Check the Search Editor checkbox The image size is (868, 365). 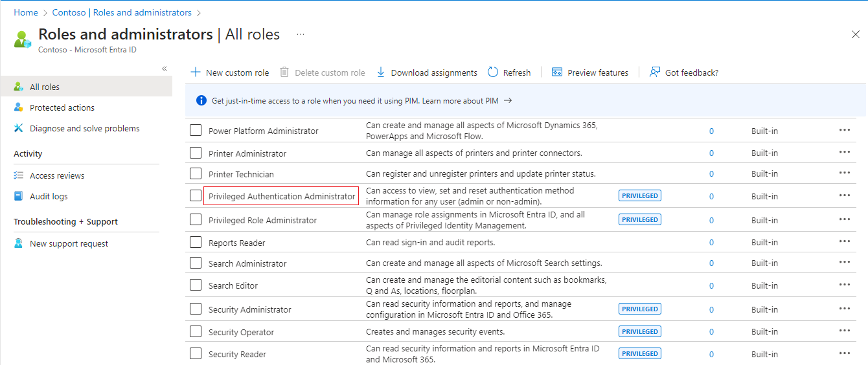click(196, 285)
